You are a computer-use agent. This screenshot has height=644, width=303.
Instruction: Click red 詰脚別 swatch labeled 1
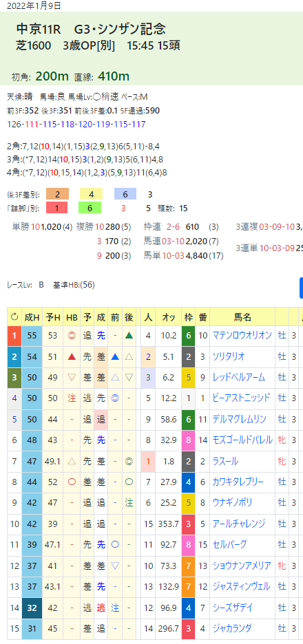pos(57,208)
